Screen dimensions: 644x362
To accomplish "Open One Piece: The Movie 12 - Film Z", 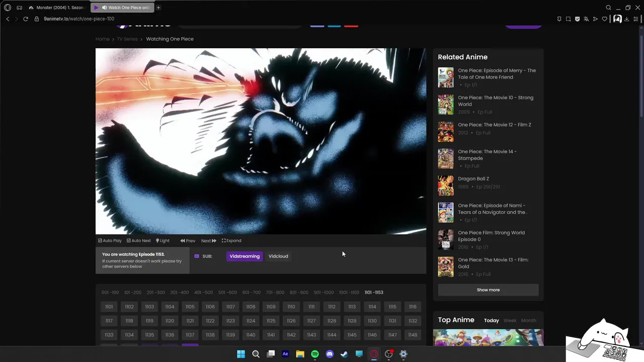I will pos(495,125).
